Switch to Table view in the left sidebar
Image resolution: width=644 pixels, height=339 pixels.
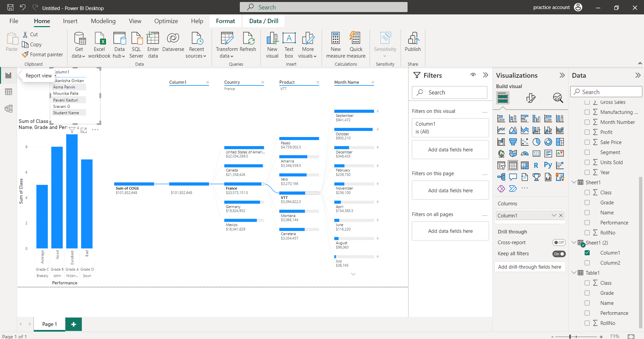coord(9,92)
